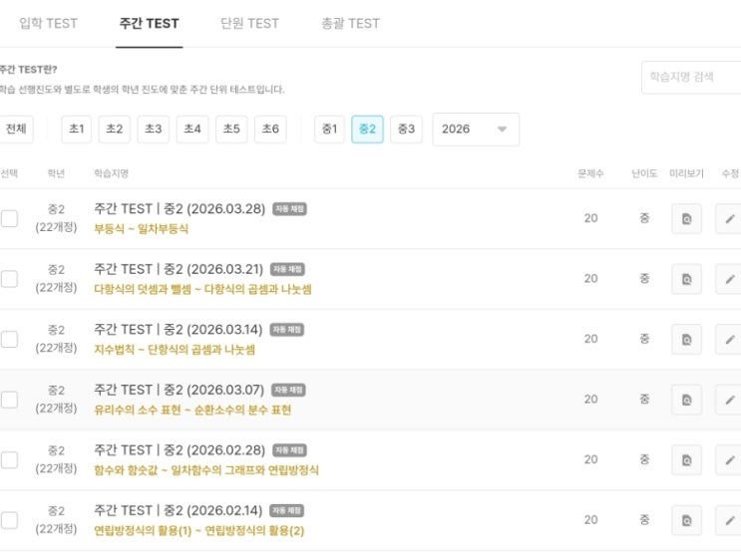Edit the 2026.03.28 weekly test
The image size is (741, 560).
pos(729,218)
